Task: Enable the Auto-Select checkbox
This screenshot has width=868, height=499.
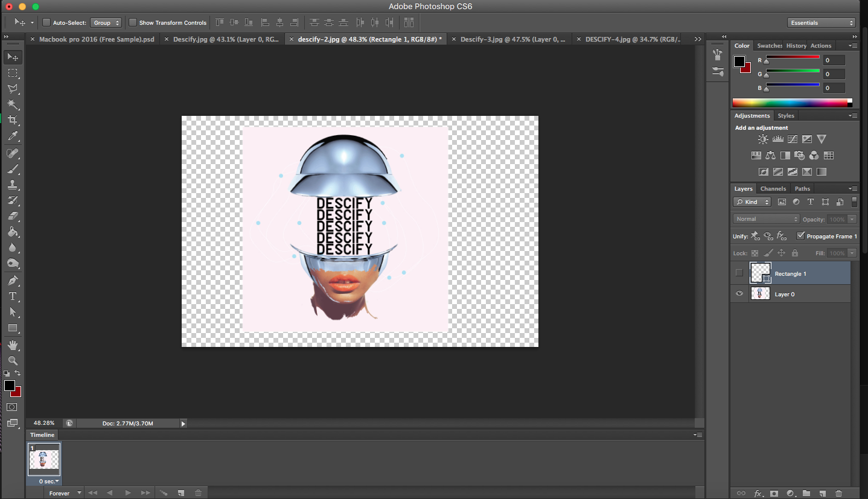Action: [46, 22]
